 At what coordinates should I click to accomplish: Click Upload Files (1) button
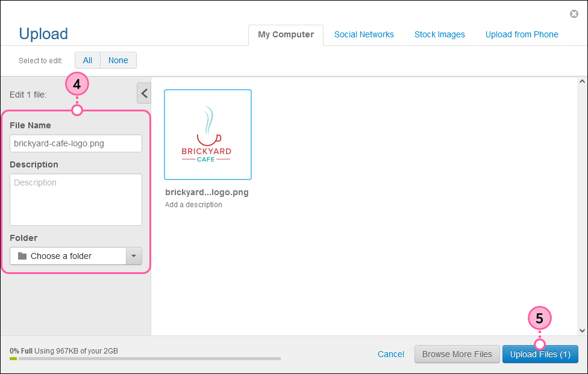pyautogui.click(x=540, y=354)
